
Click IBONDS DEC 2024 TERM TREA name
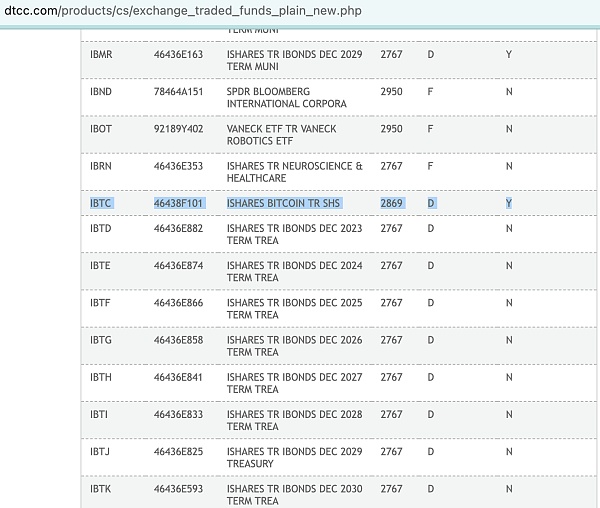click(294, 271)
